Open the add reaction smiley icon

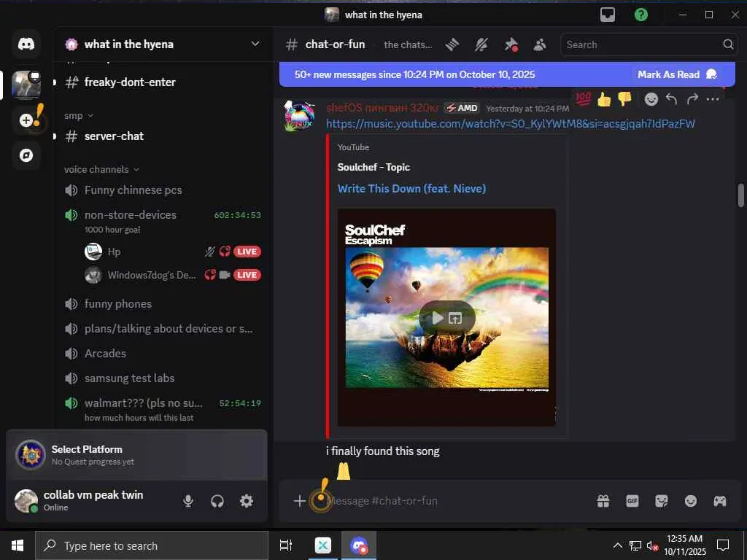click(651, 99)
